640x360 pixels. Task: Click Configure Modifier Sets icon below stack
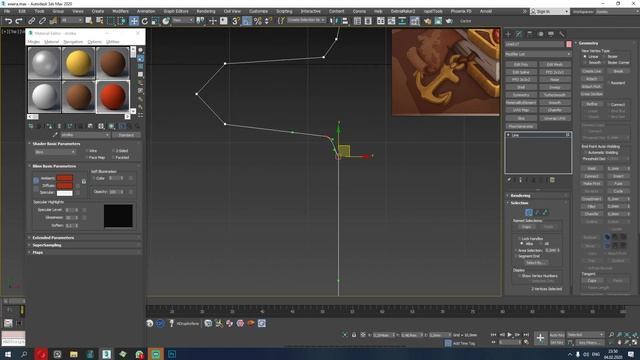[x=552, y=180]
